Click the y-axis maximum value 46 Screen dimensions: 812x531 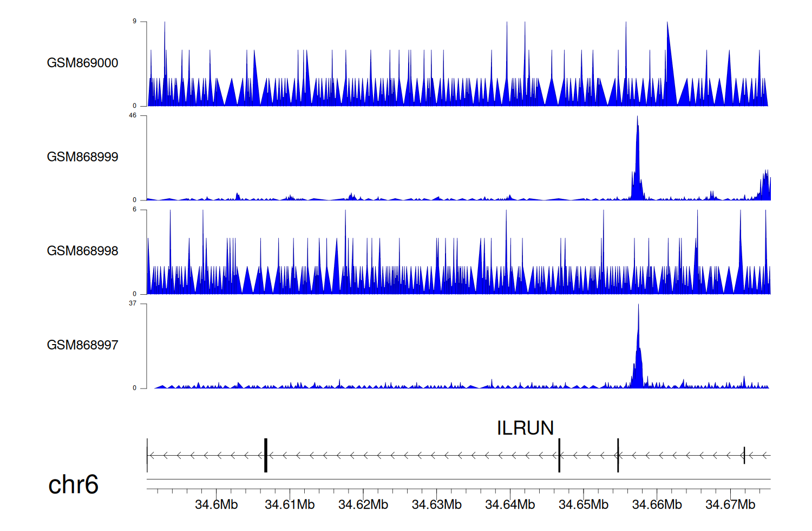coord(133,115)
